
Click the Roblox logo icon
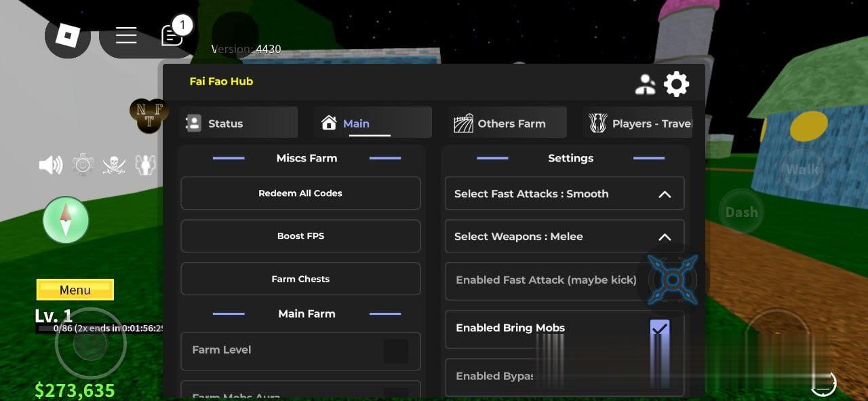[x=67, y=36]
